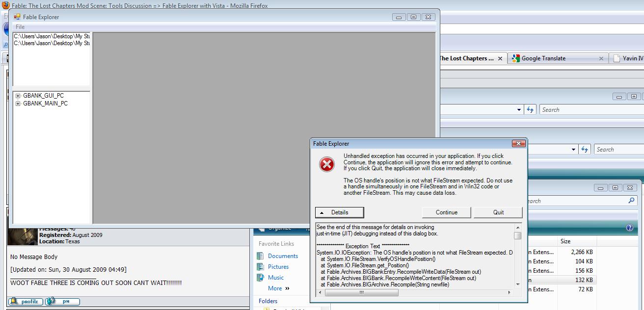Select the first file path in the list
Viewport: 644px width, 310px height.
pyautogui.click(x=52, y=36)
